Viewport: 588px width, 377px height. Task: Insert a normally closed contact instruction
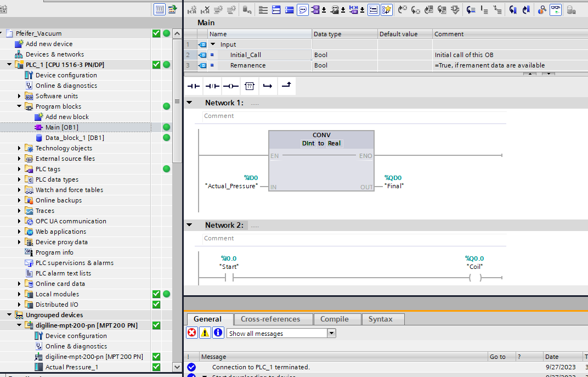(212, 86)
